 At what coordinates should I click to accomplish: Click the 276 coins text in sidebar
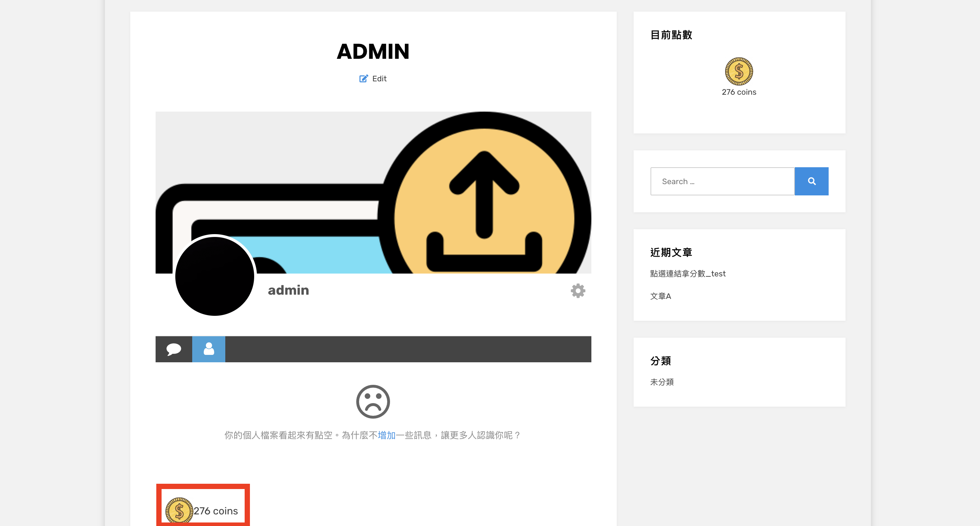tap(739, 92)
